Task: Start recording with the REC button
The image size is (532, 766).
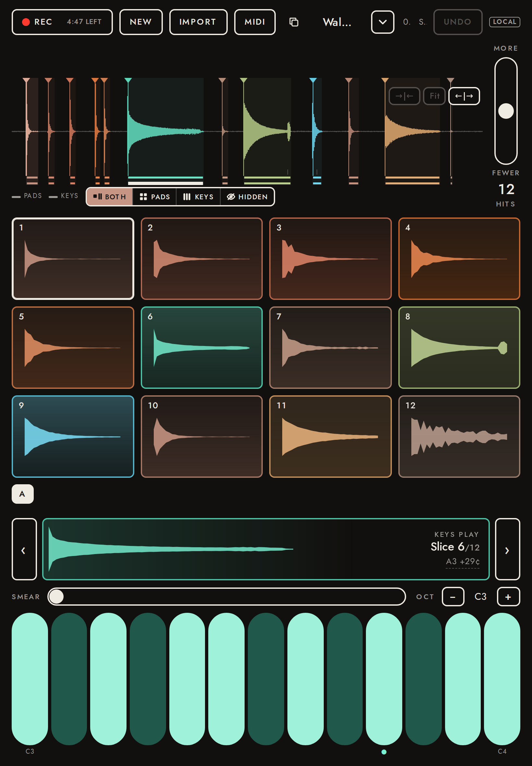Action: pyautogui.click(x=62, y=22)
